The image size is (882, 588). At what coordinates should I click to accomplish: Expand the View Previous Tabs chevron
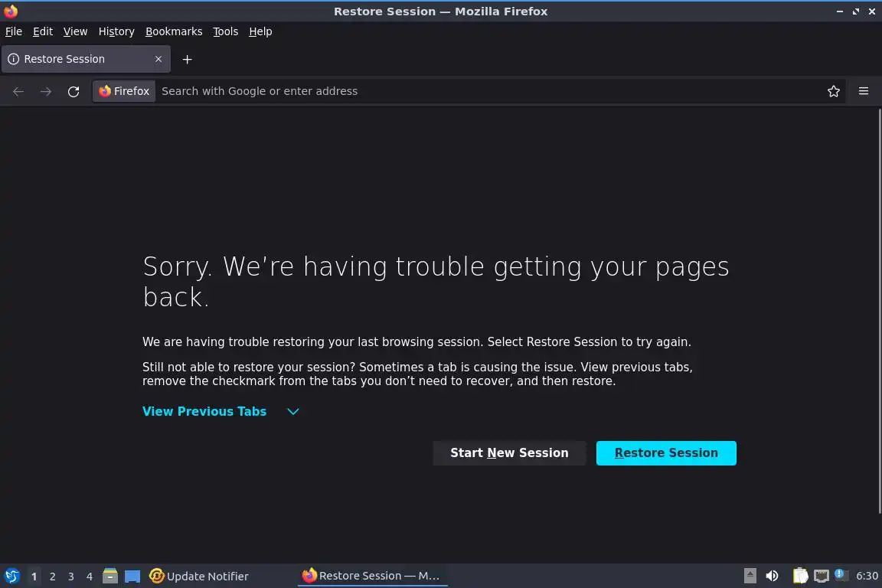293,411
